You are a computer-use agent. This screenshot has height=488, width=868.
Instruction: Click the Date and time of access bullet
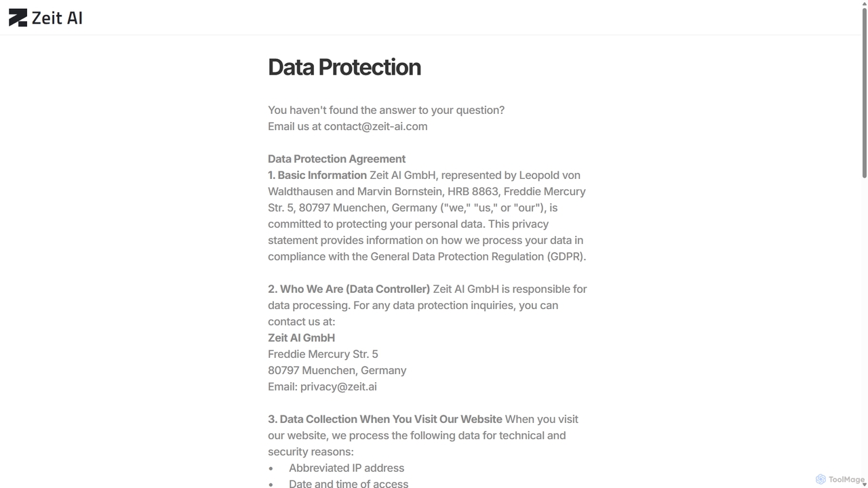point(349,483)
